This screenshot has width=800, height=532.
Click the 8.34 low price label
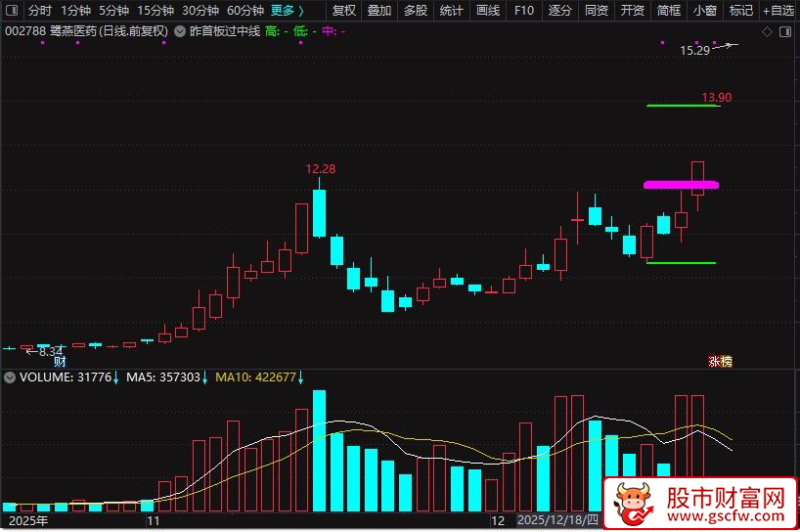(51, 351)
